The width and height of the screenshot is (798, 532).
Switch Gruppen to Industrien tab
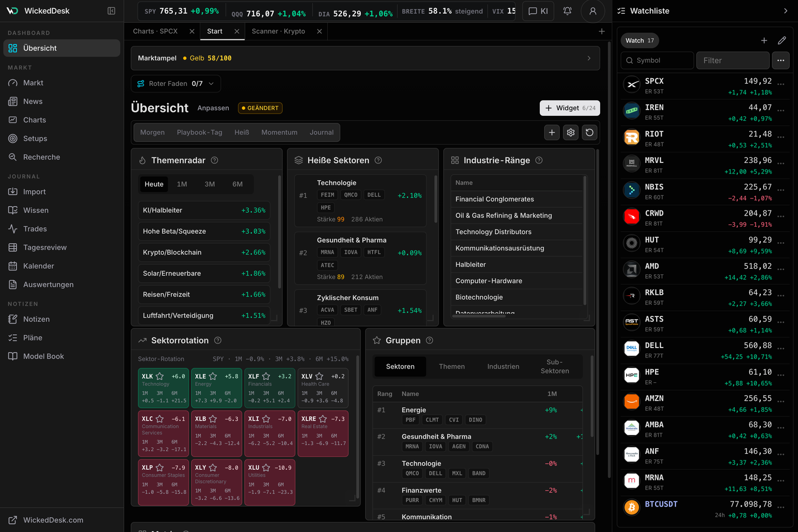[503, 366]
